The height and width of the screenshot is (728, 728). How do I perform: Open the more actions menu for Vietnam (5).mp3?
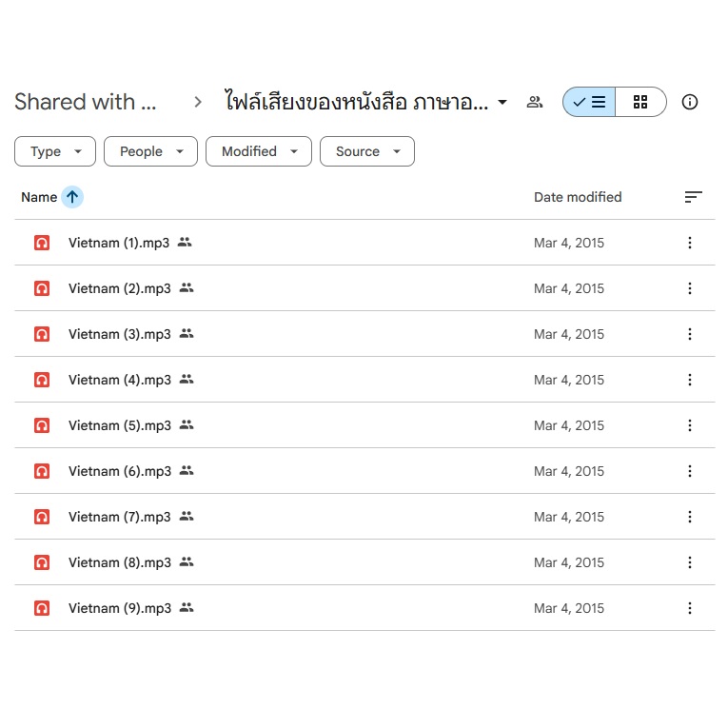tap(690, 425)
